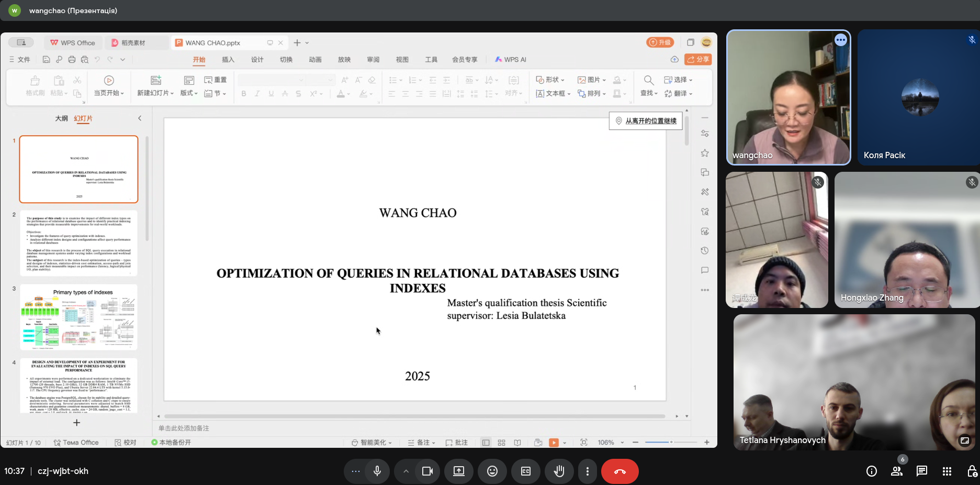Screen dimensions: 980x485
Task: Open meeting details info icon
Action: (x=872, y=471)
